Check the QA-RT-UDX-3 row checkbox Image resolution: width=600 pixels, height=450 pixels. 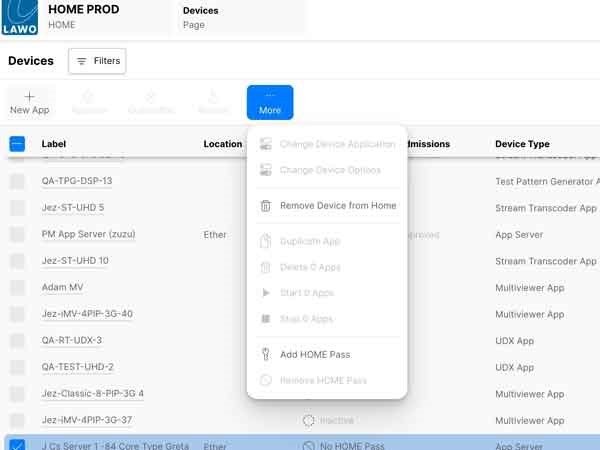tap(17, 341)
